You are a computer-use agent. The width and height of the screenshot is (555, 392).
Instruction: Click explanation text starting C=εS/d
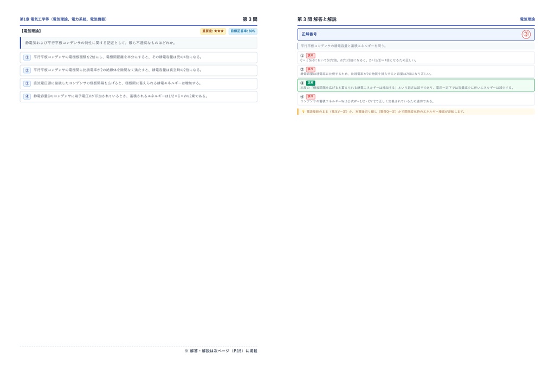click(358, 60)
